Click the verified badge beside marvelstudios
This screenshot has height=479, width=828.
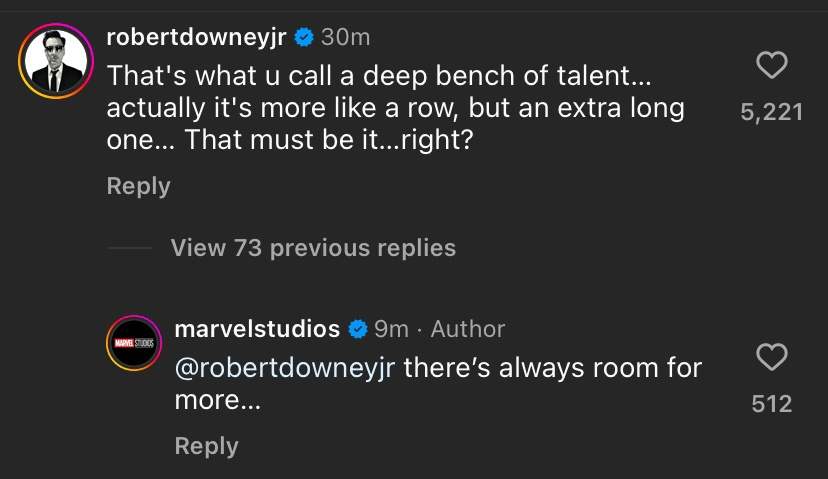[x=358, y=328]
